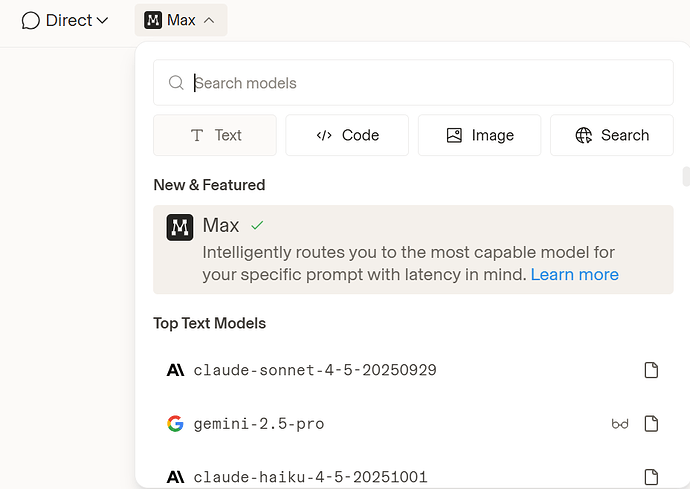Click the Top Text Models heading
The width and height of the screenshot is (690, 489).
pos(209,324)
